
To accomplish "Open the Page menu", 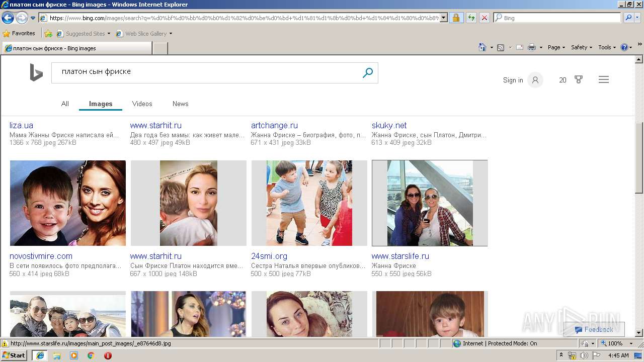I will pyautogui.click(x=556, y=47).
